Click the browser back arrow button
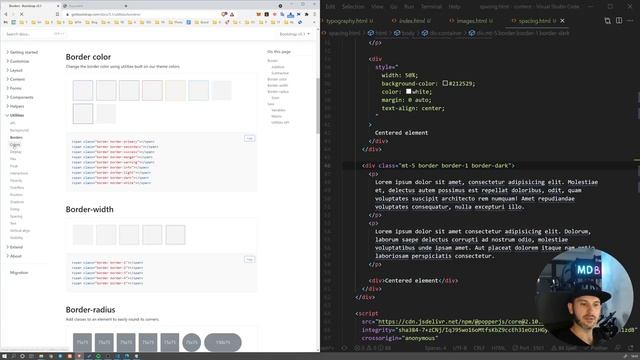 [6, 14]
